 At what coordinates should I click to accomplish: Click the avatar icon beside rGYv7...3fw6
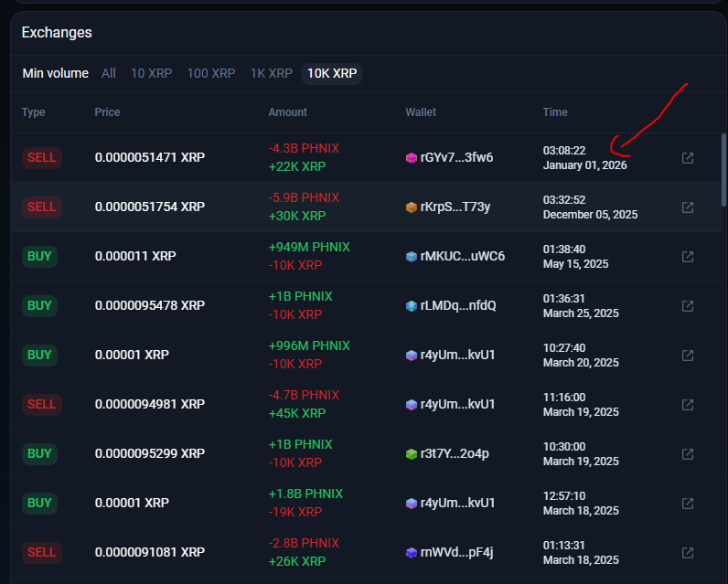click(x=412, y=158)
